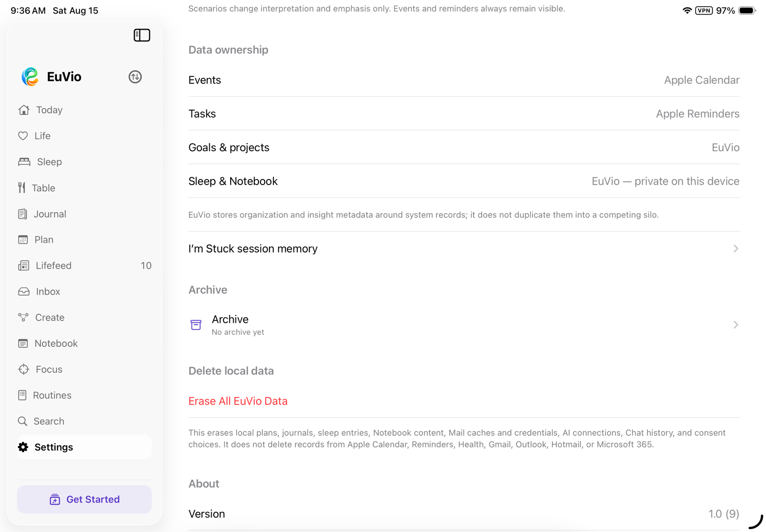
Task: Select the Routines menu label
Action: click(52, 395)
